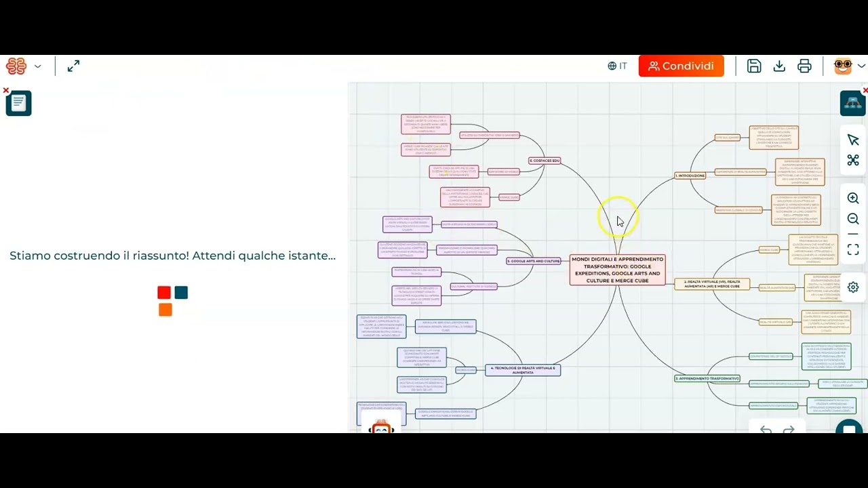This screenshot has height=488, width=868.
Task: Redo the action arrow
Action: click(x=789, y=430)
